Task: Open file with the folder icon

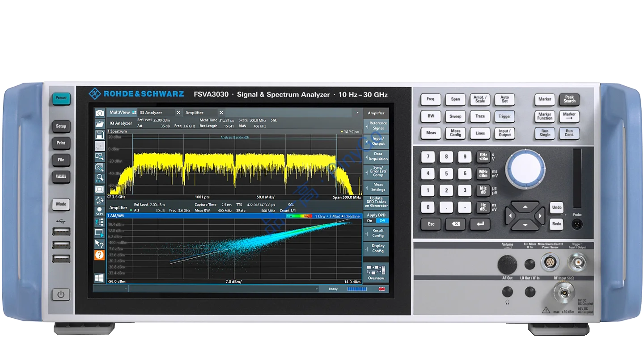Action: coord(100,124)
